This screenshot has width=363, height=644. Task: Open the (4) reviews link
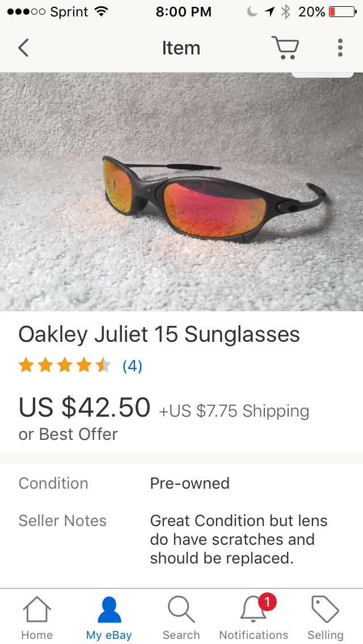click(132, 366)
